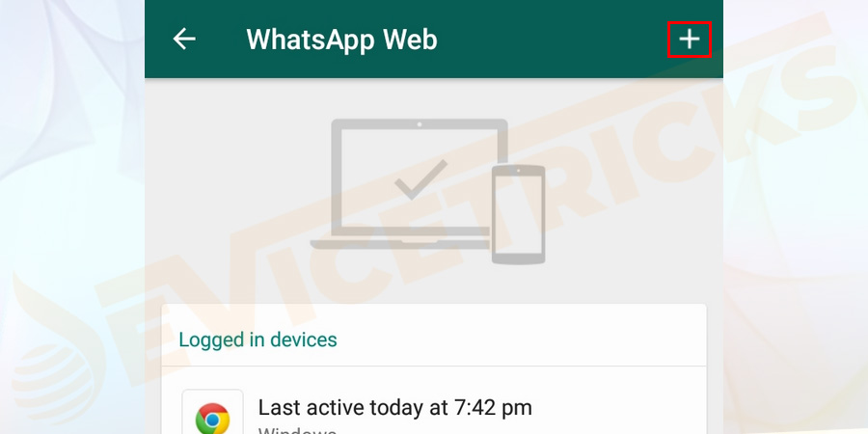868x434 pixels.
Task: Tap the gray phone illustration
Action: [x=518, y=214]
